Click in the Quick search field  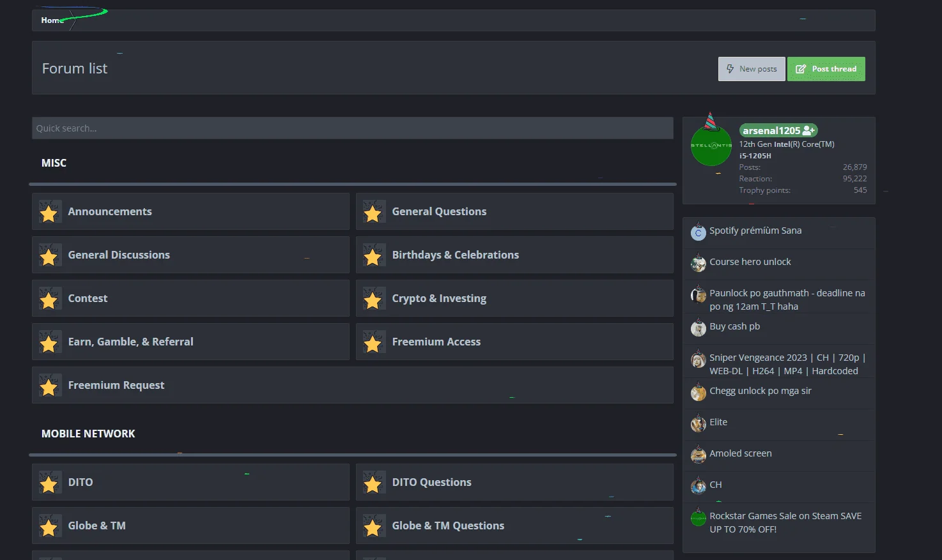[x=353, y=128]
